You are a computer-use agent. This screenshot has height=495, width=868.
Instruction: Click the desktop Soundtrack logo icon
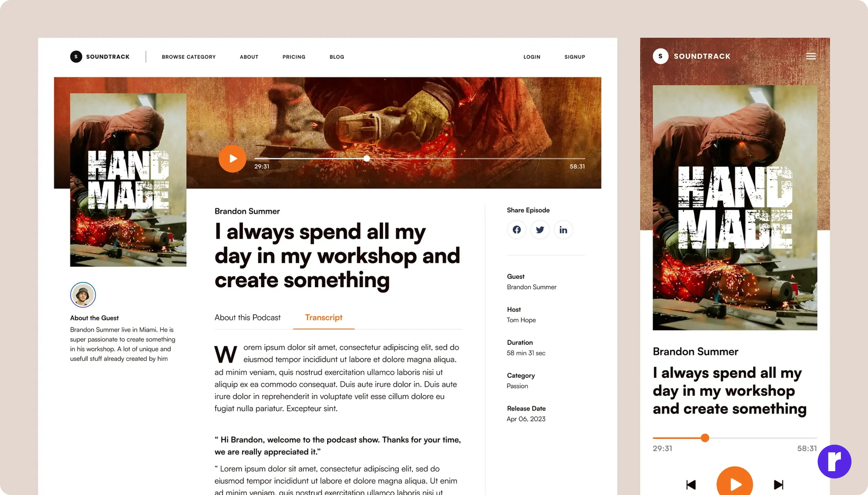pos(76,56)
